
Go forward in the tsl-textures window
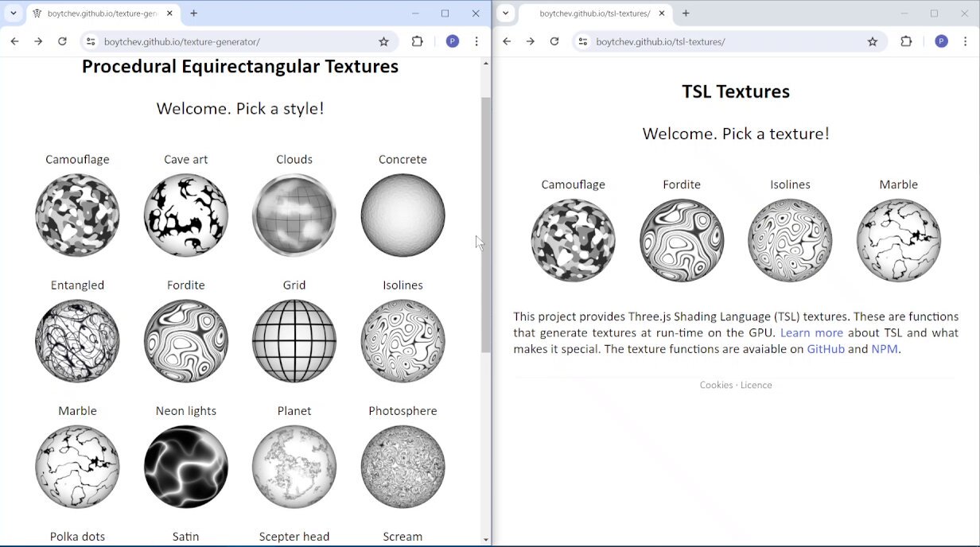(531, 41)
